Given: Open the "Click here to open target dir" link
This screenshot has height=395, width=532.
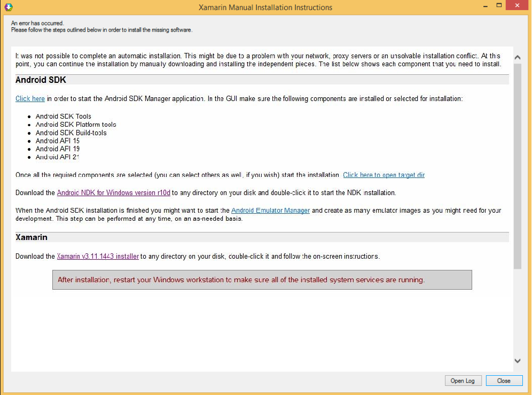Looking at the screenshot, I should [384, 175].
